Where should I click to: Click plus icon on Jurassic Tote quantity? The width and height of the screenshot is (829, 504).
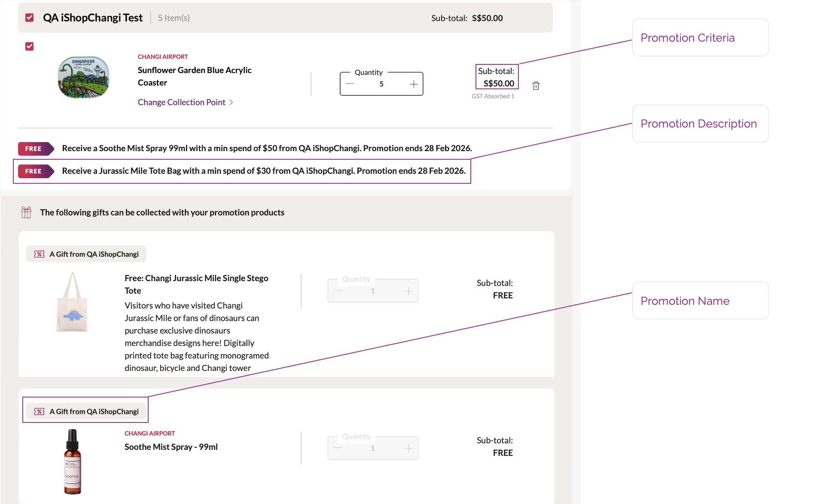coord(408,291)
